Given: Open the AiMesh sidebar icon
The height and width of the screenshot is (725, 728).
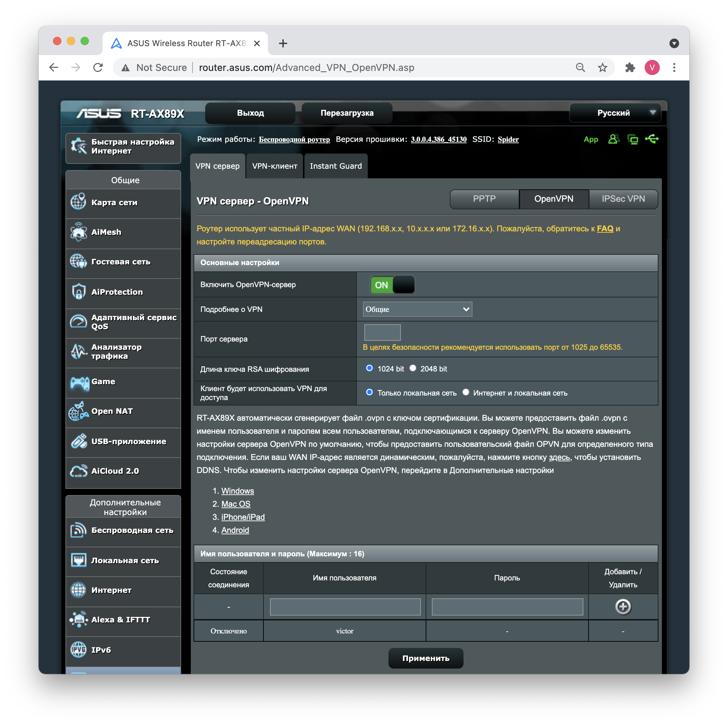Looking at the screenshot, I should (79, 232).
